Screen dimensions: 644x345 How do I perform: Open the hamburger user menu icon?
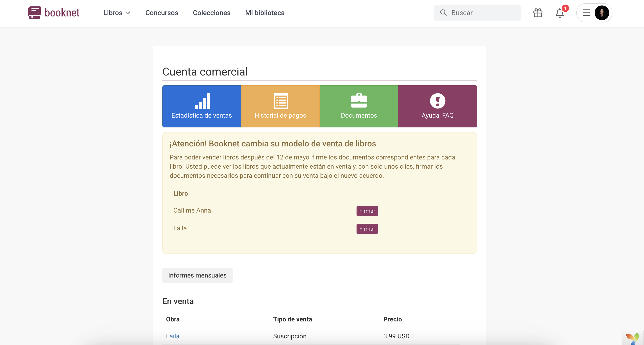pos(586,13)
